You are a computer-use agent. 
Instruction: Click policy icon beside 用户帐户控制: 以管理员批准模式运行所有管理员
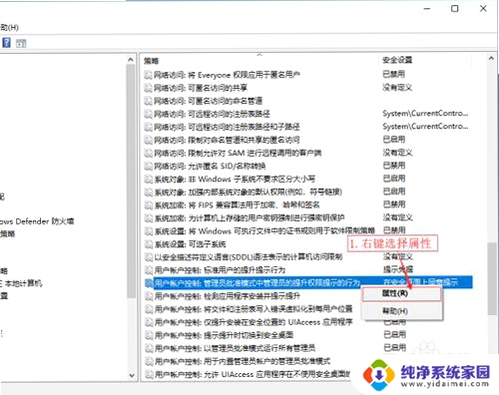pos(149,348)
